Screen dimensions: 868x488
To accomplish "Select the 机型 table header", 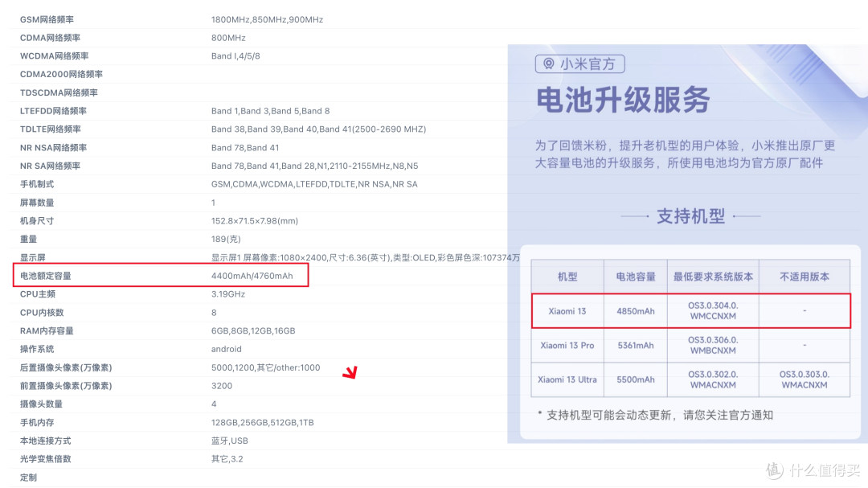I will 567,277.
